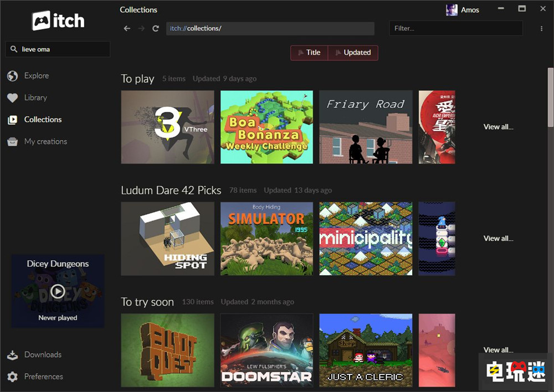Viewport: 554px width, 392px height.
Task: Click the forward navigation arrow
Action: (x=141, y=28)
